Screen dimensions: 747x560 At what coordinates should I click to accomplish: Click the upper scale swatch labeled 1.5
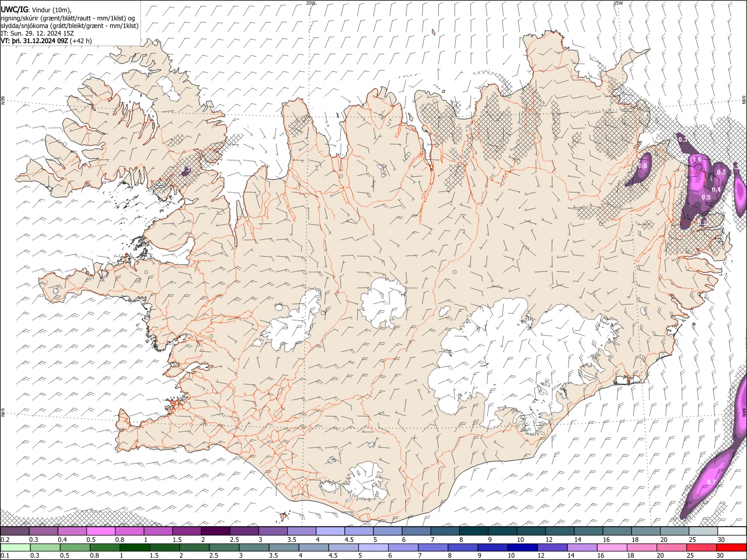coord(187,531)
